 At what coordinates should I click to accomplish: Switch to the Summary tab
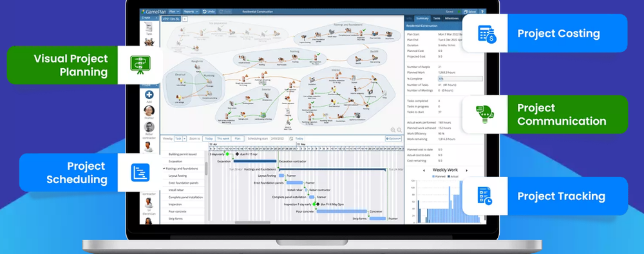[422, 19]
